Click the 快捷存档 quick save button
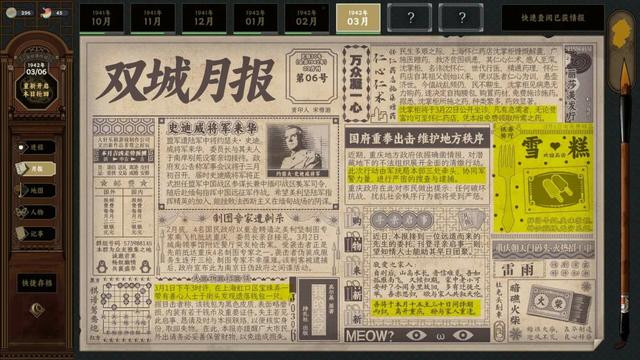The image size is (640, 360). pyautogui.click(x=37, y=283)
